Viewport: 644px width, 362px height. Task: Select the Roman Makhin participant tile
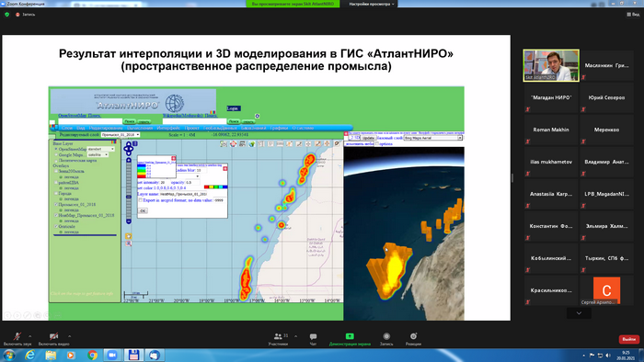(551, 130)
